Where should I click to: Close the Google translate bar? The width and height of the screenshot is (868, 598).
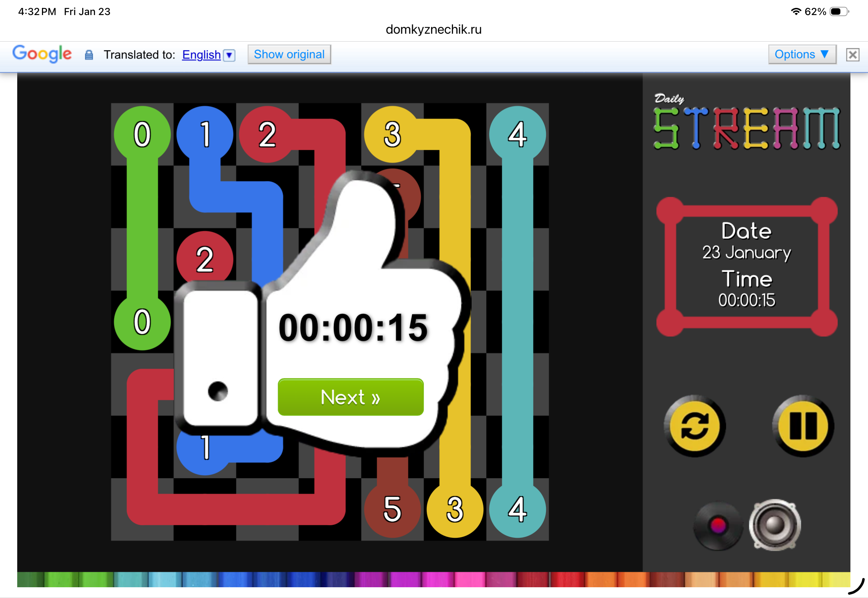(852, 55)
